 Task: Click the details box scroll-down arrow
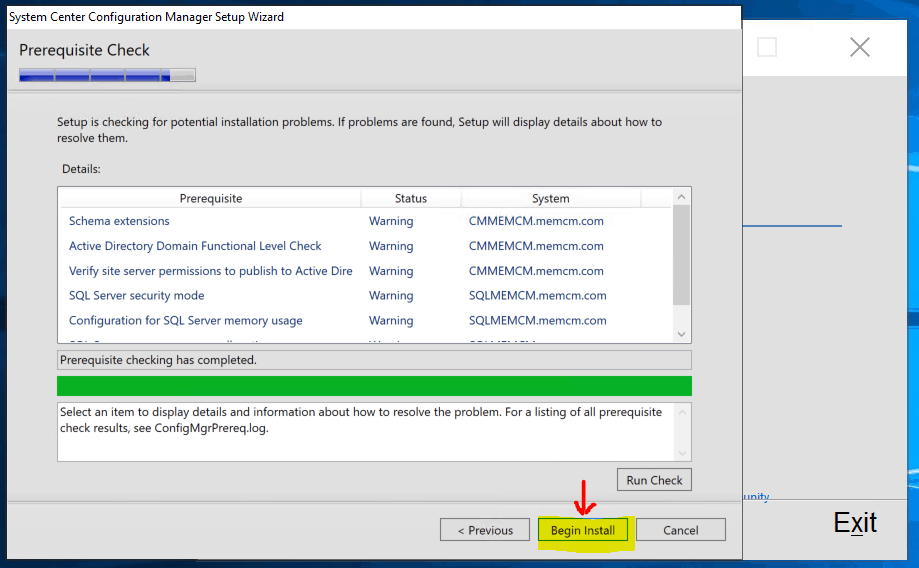point(682,452)
